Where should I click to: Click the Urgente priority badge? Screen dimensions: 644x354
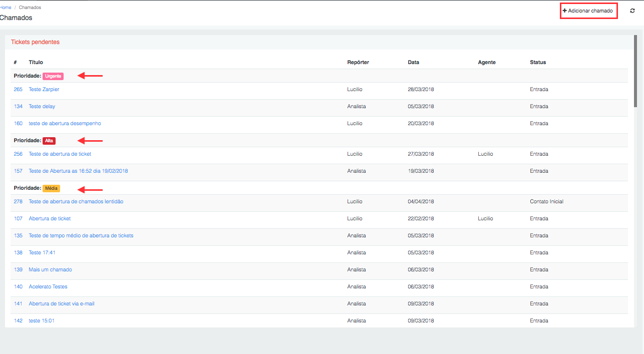[53, 76]
